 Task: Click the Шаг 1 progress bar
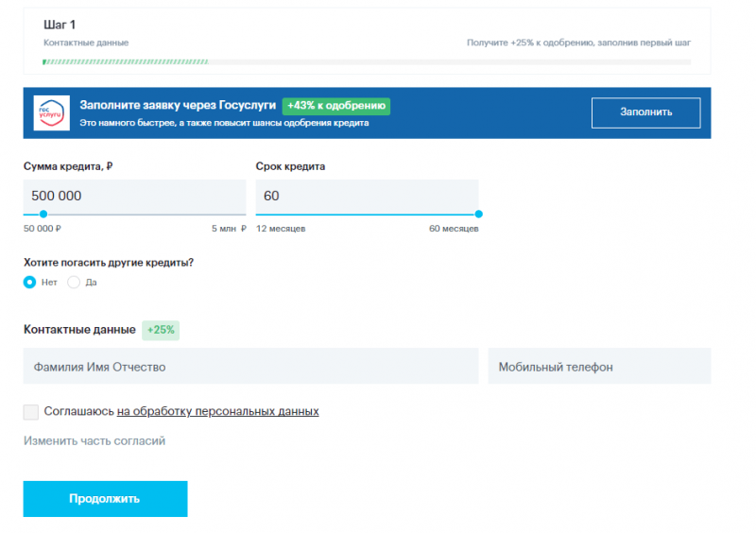point(367,62)
